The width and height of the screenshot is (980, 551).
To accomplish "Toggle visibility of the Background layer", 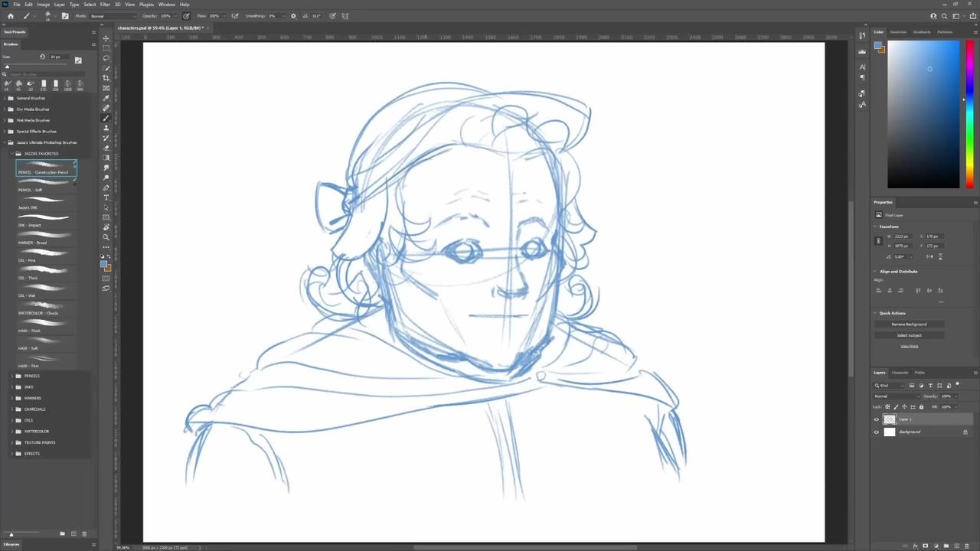I will 877,432.
